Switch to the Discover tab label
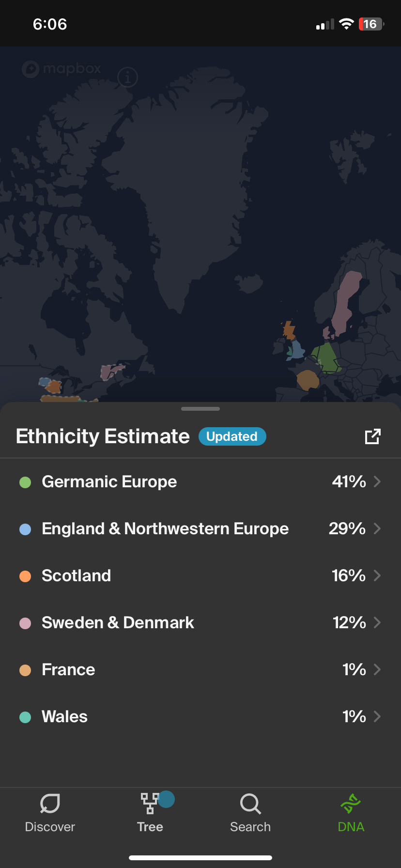The image size is (401, 868). [x=50, y=827]
